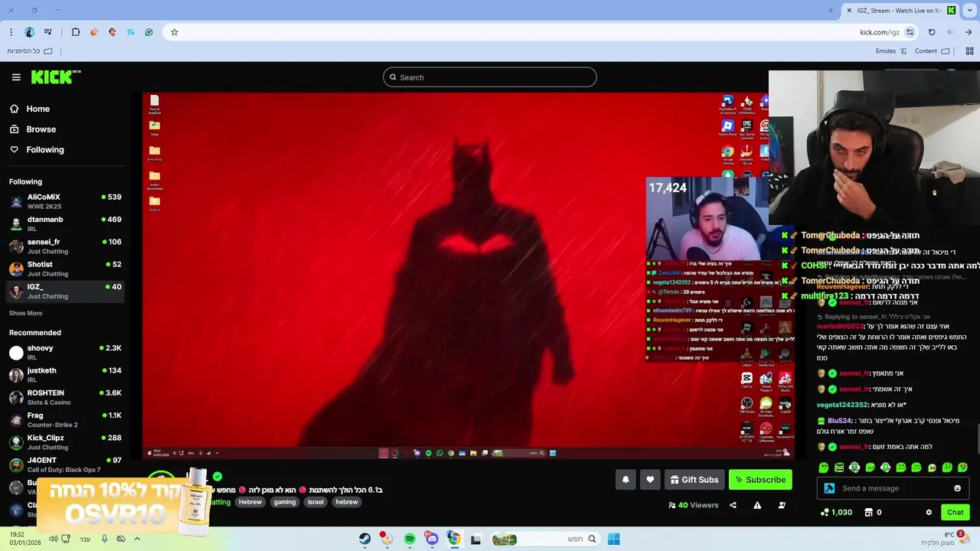Open shoovy recommended channel
980x551 pixels.
point(65,353)
